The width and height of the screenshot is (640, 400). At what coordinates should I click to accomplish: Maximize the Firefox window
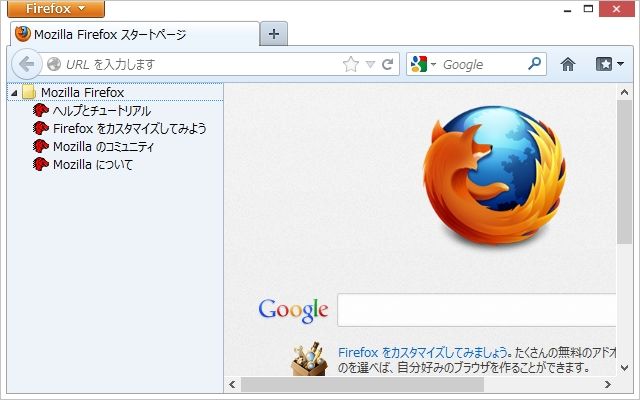point(588,9)
